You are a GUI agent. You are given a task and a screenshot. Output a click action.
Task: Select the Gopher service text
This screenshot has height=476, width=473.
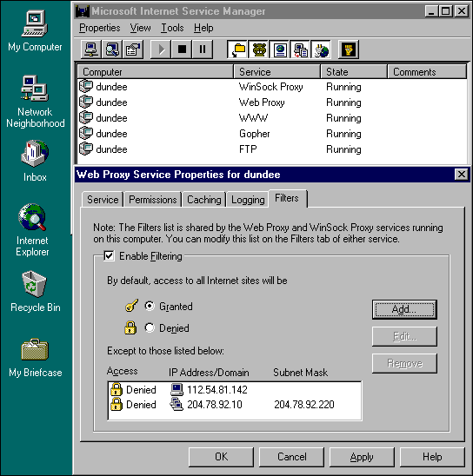(x=254, y=134)
